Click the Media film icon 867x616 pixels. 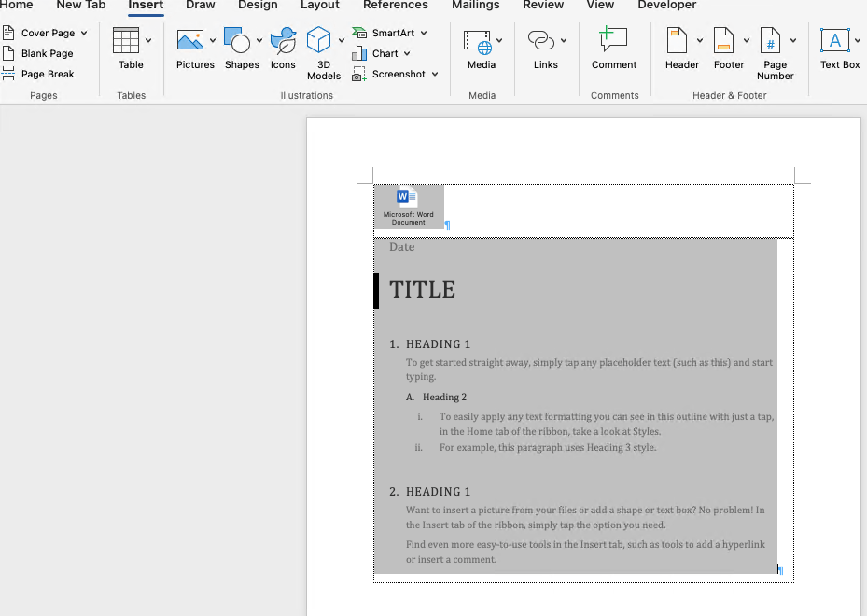477,42
